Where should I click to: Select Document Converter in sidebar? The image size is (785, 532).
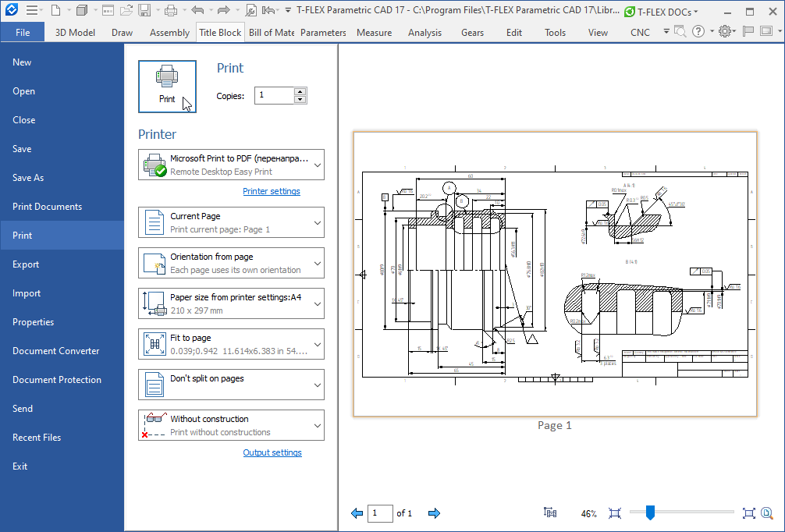click(x=62, y=351)
